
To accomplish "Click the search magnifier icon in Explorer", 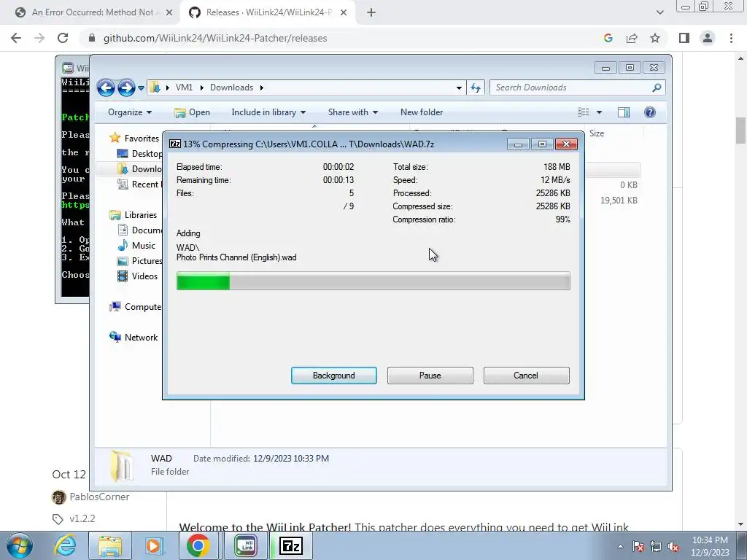I will pos(657,87).
